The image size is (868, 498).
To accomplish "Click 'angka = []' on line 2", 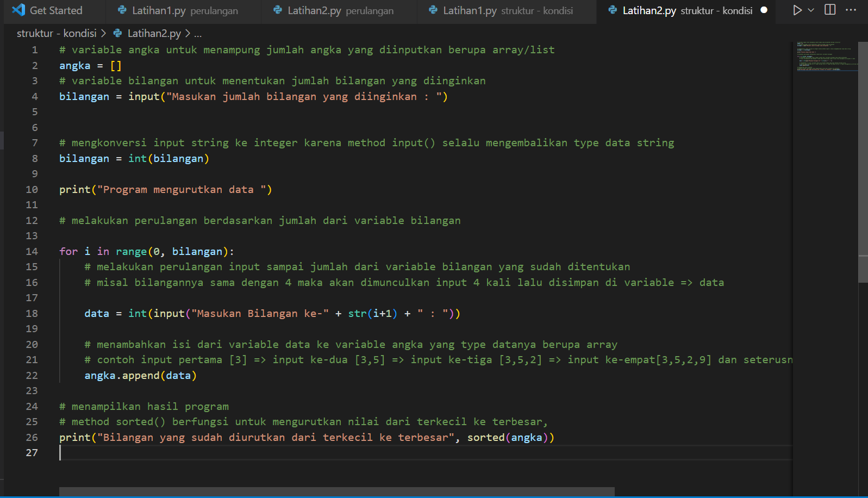I will coord(90,65).
